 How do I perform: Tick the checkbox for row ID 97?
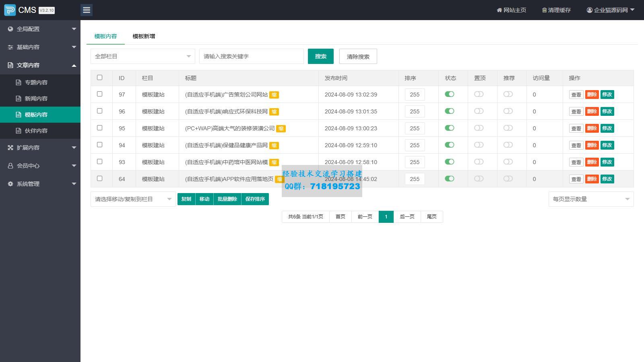tap(100, 94)
